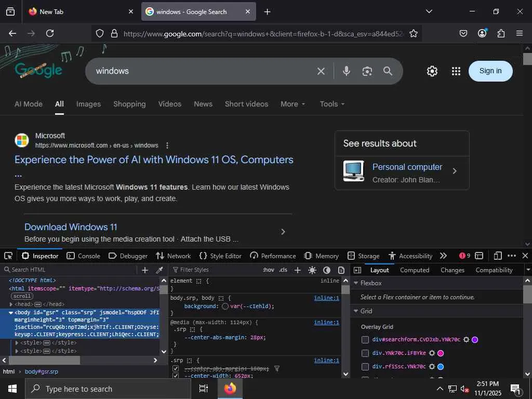Clear the Google search box
The height and width of the screenshot is (399, 532).
[321, 71]
